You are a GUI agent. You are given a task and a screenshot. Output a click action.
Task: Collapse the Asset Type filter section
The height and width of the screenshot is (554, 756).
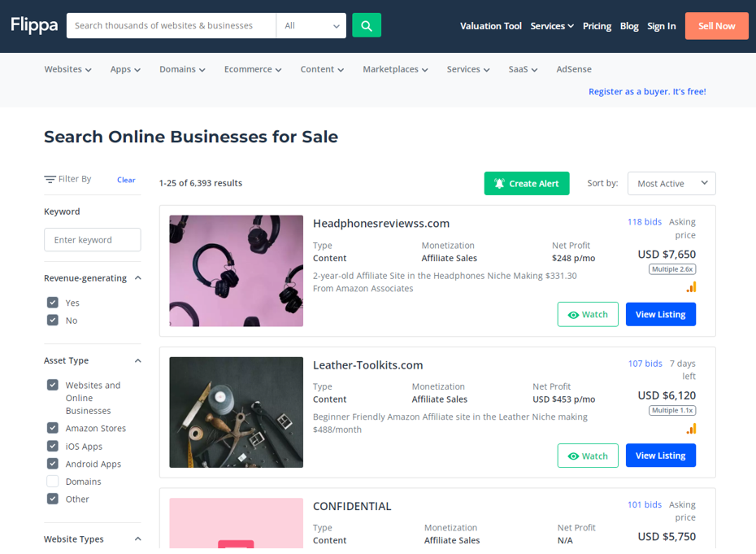tap(138, 360)
